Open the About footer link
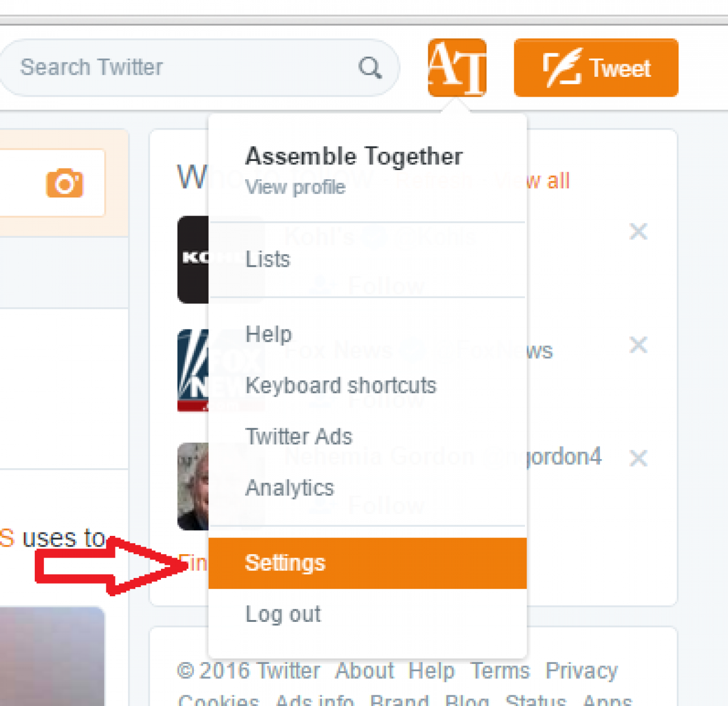The width and height of the screenshot is (728, 706). (364, 671)
